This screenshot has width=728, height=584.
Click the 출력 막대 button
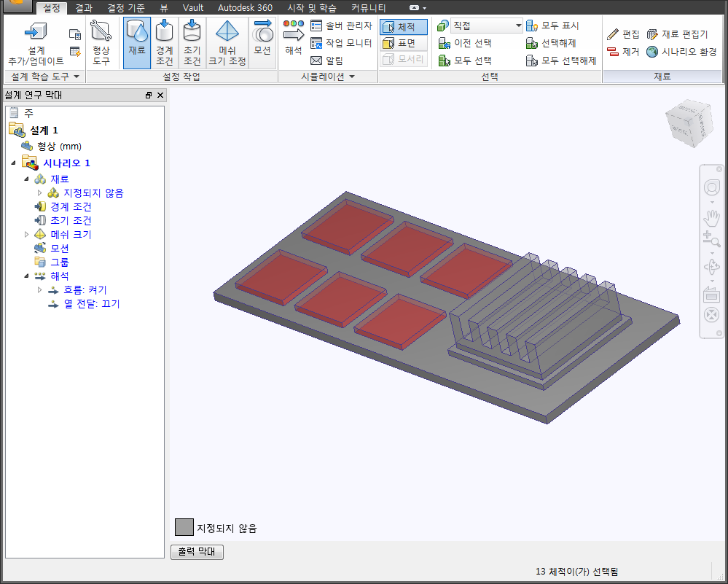197,551
